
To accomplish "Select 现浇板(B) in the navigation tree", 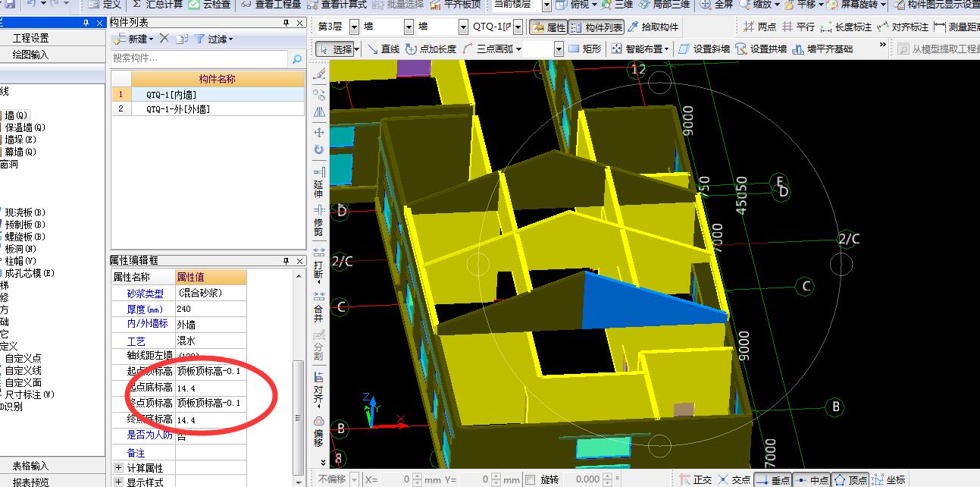I will tap(25, 212).
